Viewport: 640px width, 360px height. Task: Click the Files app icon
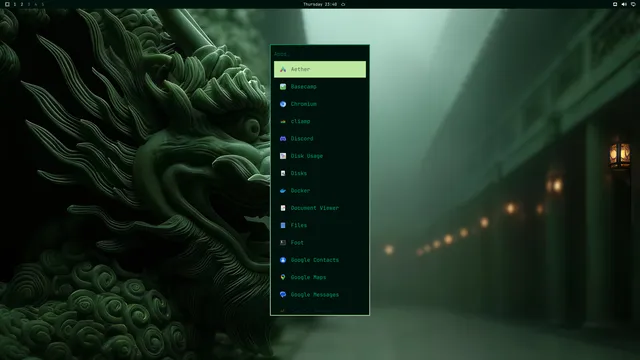click(283, 225)
